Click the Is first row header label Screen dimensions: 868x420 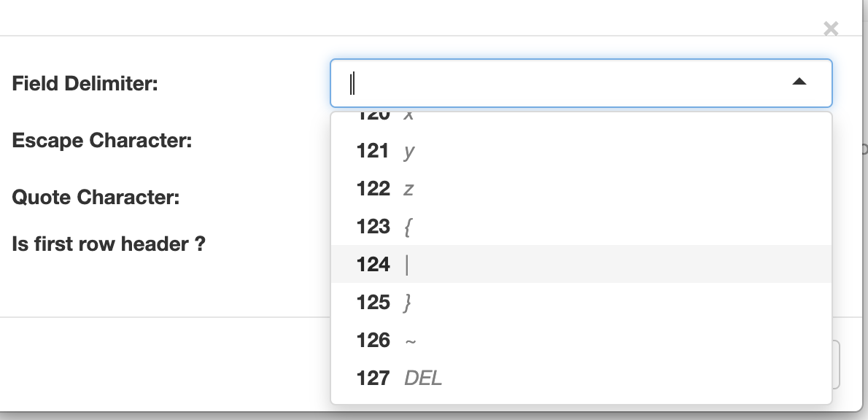click(109, 244)
